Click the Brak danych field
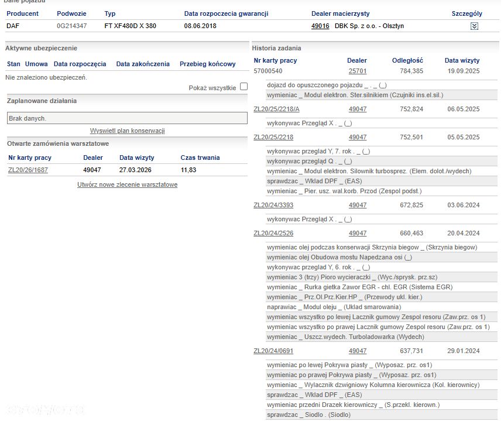The height and width of the screenshot is (421, 504). 127,118
